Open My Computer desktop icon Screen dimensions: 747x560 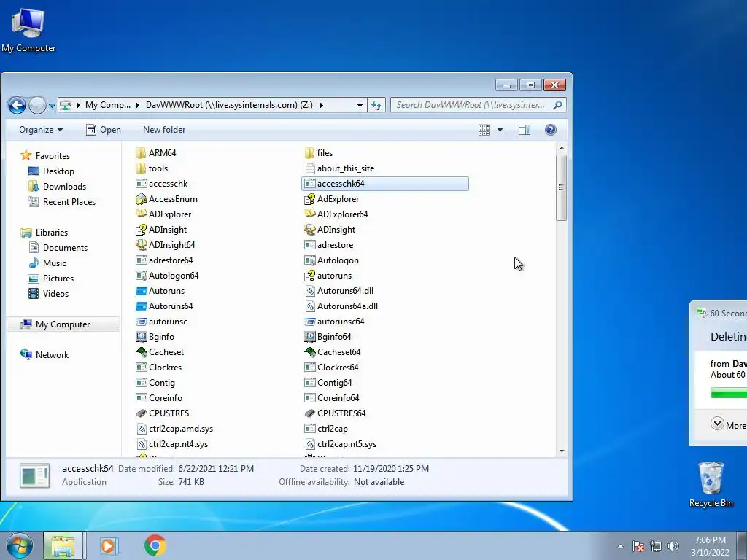[28, 29]
